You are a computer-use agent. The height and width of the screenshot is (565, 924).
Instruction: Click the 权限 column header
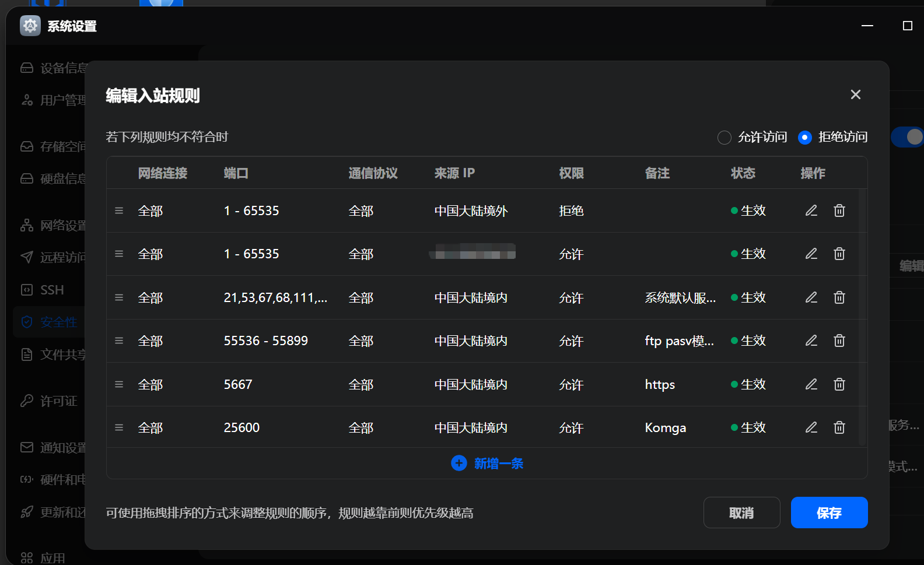tap(571, 173)
